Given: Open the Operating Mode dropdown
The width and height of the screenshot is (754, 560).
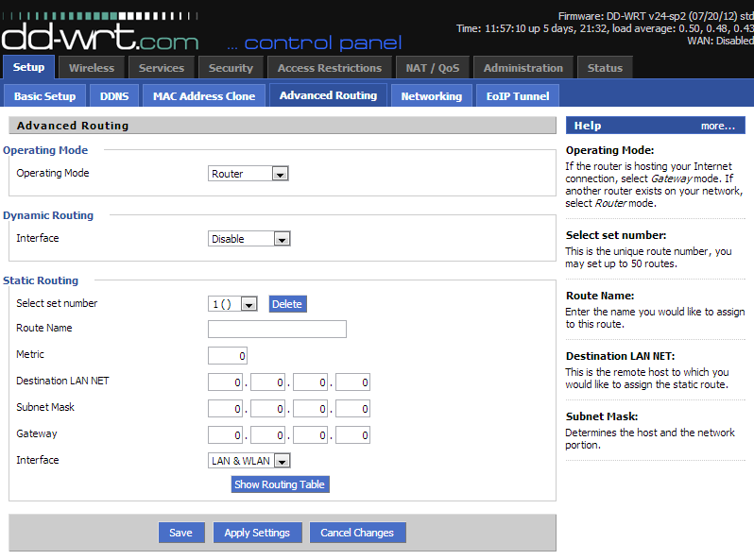Looking at the screenshot, I should coord(248,174).
